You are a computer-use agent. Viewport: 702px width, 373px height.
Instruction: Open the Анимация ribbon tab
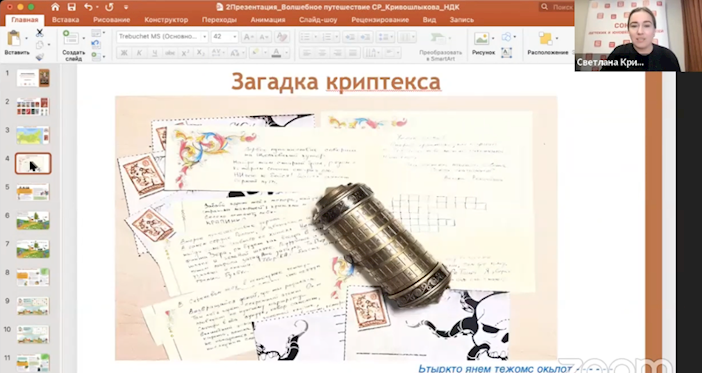click(x=268, y=20)
